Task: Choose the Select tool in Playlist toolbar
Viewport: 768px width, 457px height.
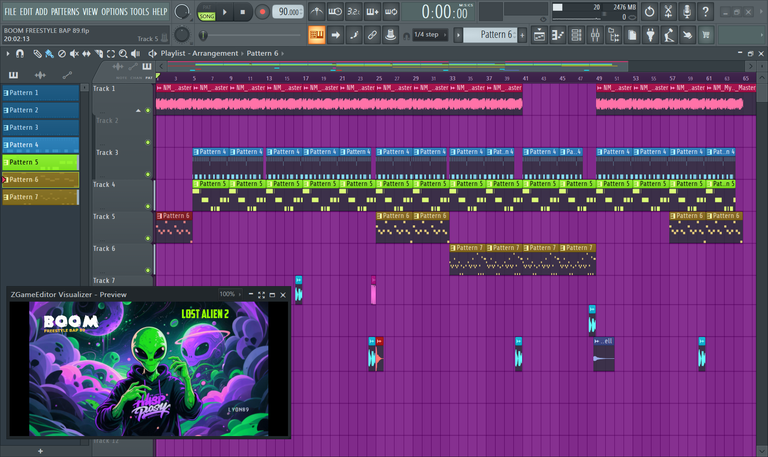Action: [x=111, y=53]
